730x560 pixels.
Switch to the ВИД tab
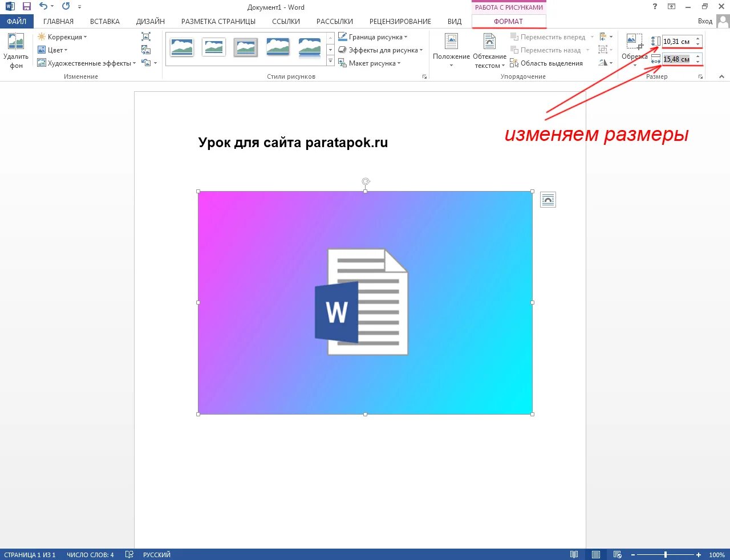tap(455, 21)
